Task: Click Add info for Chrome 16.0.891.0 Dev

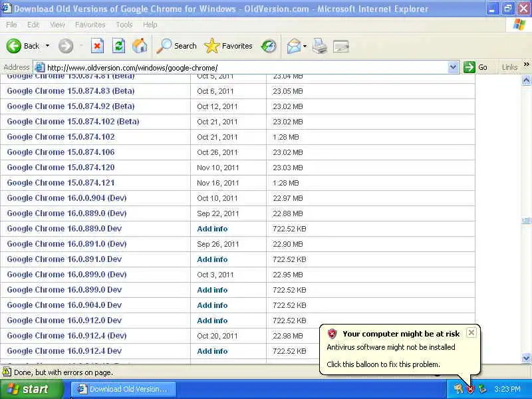Action: (x=212, y=259)
